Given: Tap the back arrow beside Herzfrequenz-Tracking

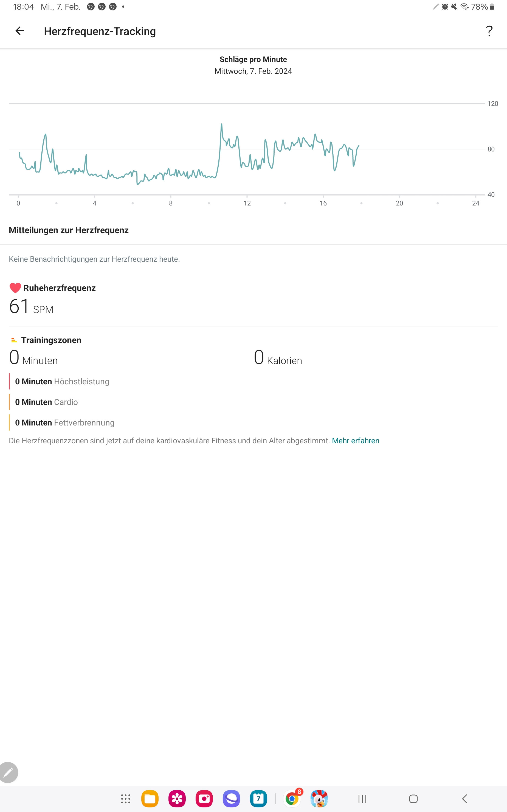Looking at the screenshot, I should pyautogui.click(x=20, y=31).
